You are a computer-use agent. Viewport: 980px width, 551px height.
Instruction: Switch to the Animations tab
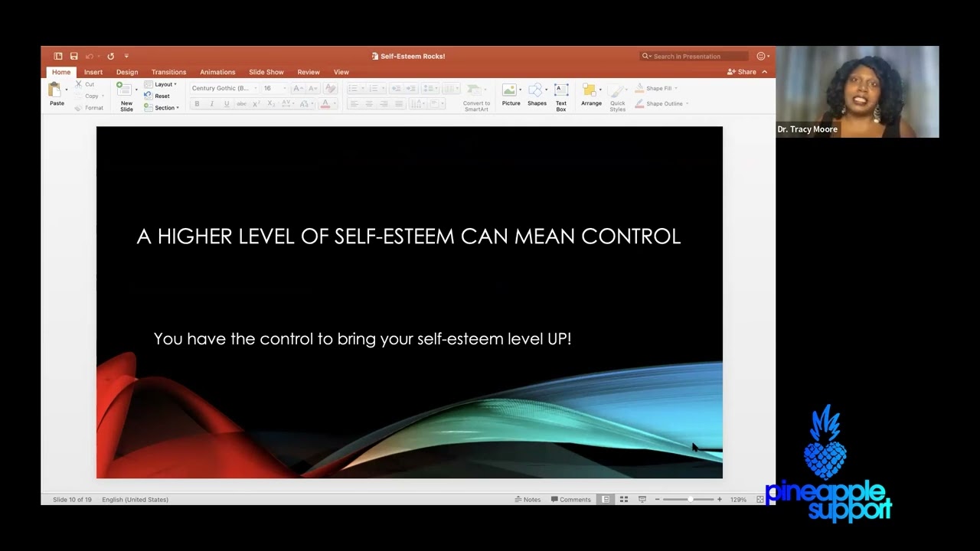click(x=217, y=72)
